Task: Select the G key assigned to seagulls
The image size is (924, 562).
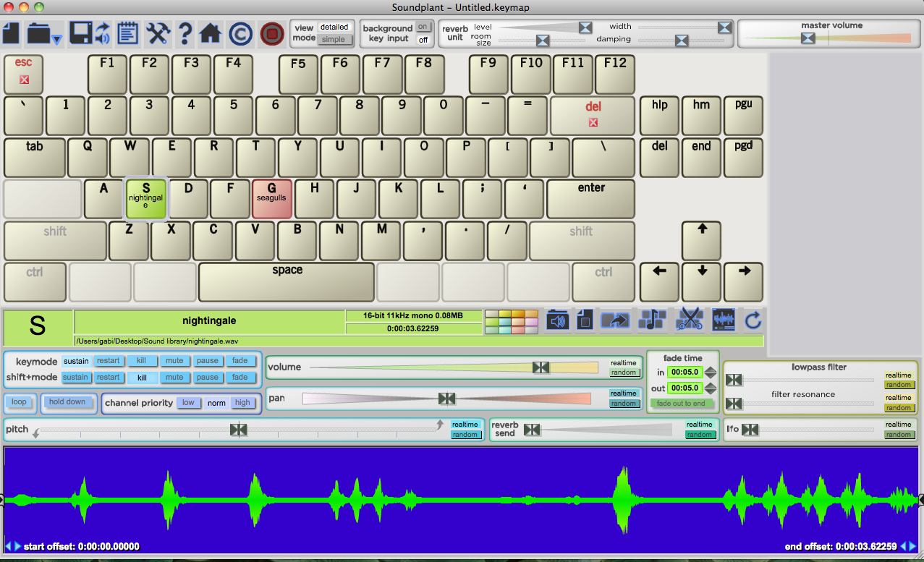Action: click(272, 198)
